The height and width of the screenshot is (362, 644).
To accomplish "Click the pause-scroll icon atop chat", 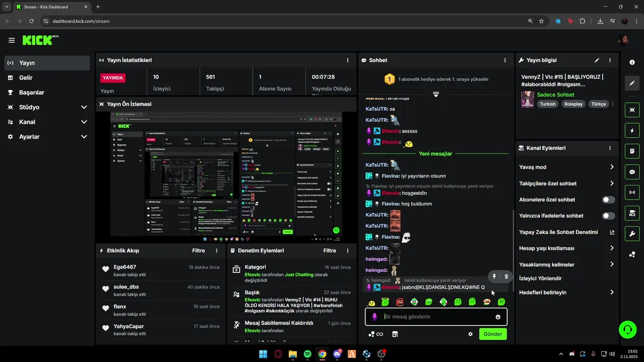I will coord(436,95).
